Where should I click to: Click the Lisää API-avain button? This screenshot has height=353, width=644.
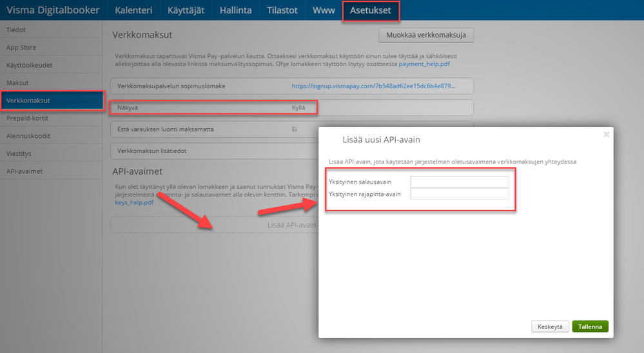pos(214,225)
